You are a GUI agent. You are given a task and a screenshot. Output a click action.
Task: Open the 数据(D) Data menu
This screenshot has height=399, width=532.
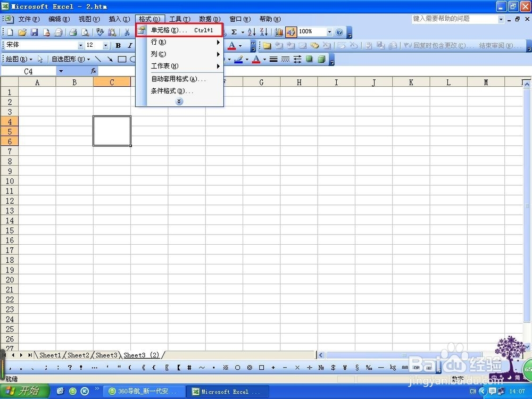(210, 19)
